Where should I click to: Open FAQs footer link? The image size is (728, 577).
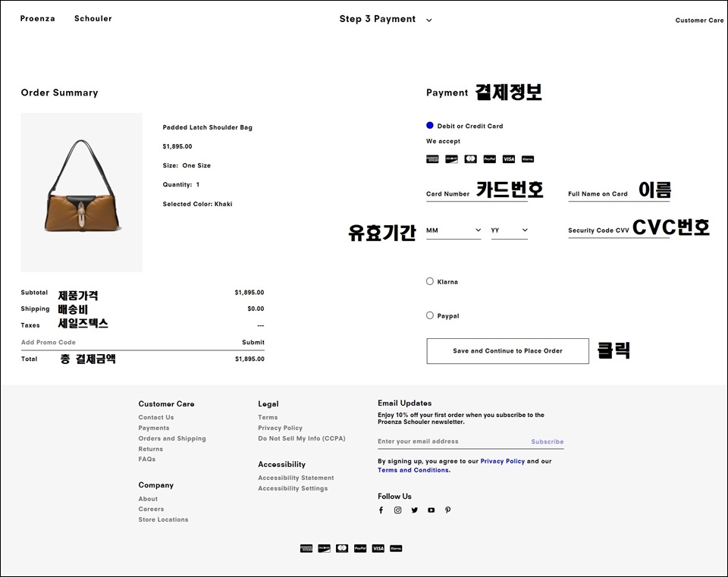click(146, 459)
